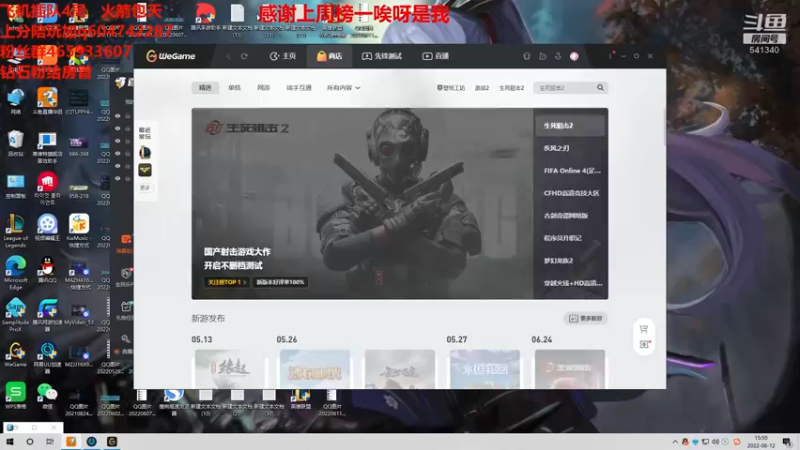The width and height of the screenshot is (800, 450).
Task: Open the 商店 store tab
Action: pyautogui.click(x=329, y=56)
